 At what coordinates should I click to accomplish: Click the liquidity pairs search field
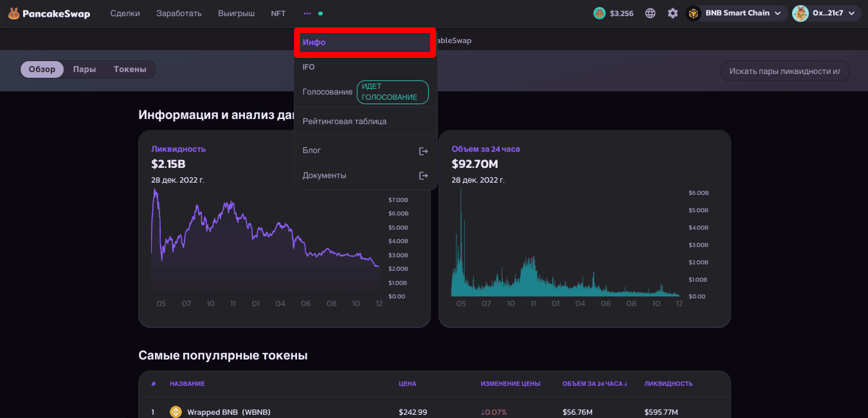coord(784,71)
